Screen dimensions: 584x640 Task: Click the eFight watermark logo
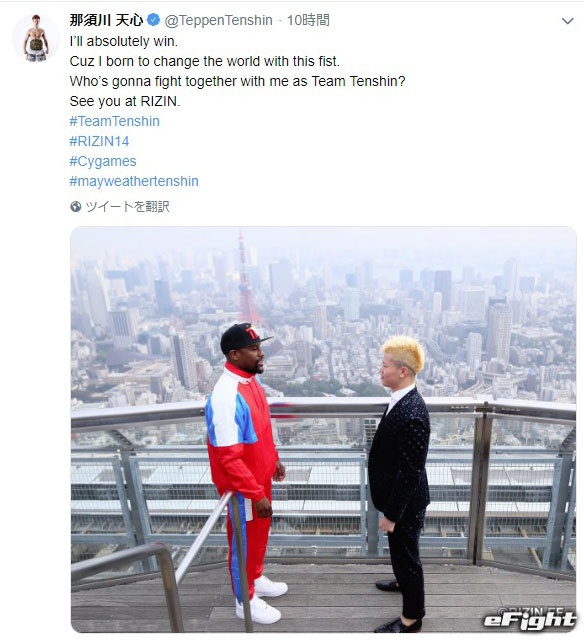(x=529, y=620)
